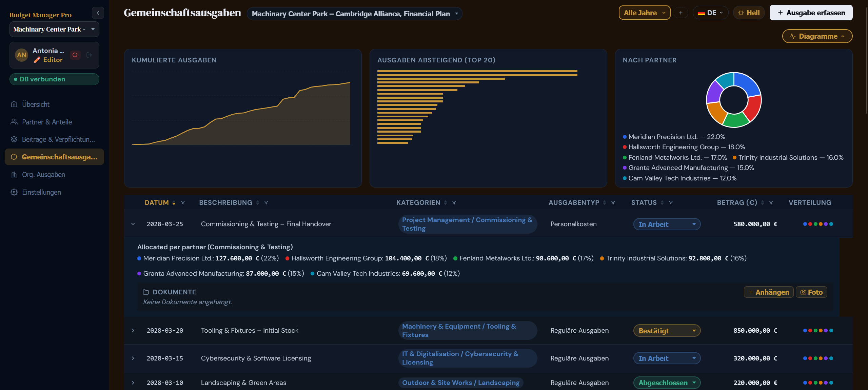Open the Alle Jahre year dropdown
This screenshot has height=390, width=868.
click(x=645, y=13)
